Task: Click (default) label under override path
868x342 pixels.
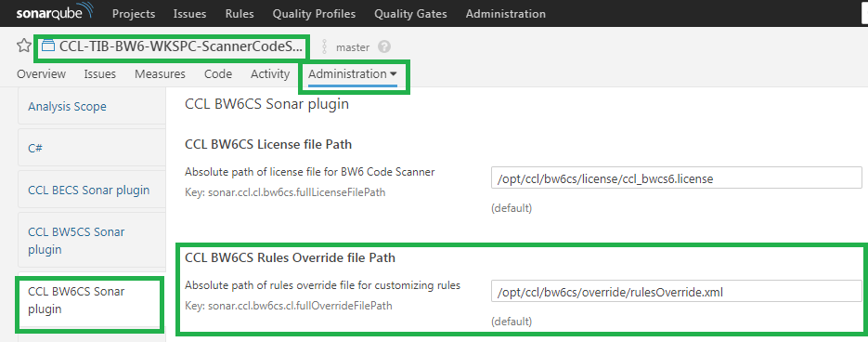Action: (512, 322)
